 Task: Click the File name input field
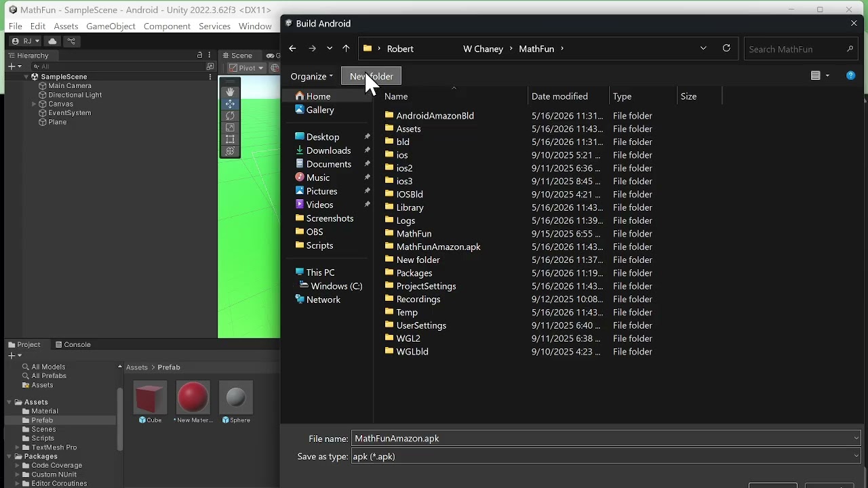click(x=606, y=439)
